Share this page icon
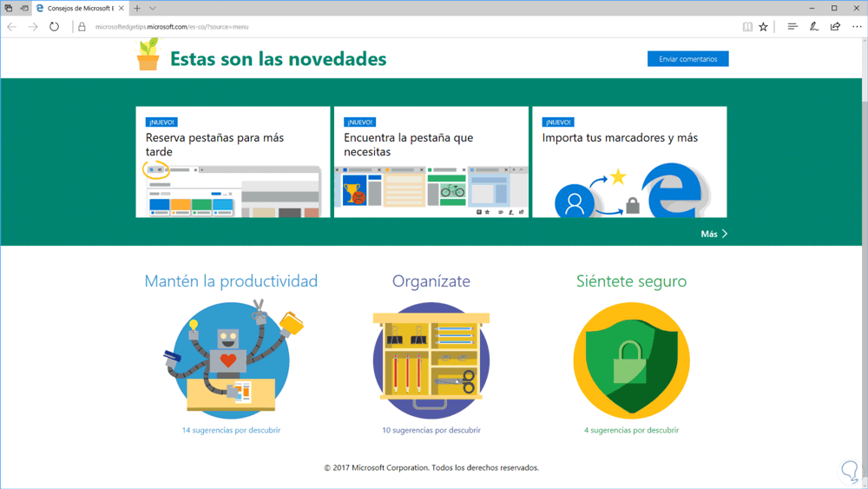The image size is (868, 489). [x=835, y=27]
